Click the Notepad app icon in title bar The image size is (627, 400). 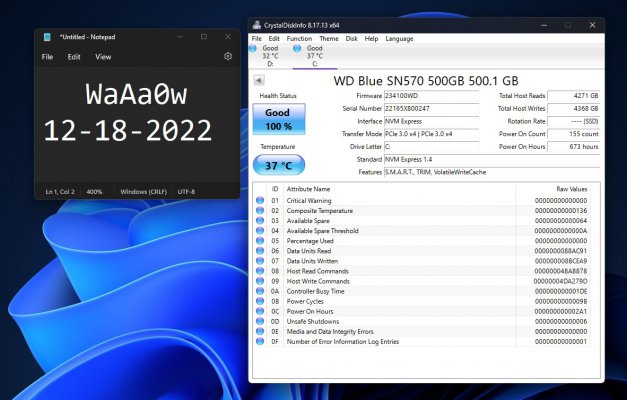(47, 37)
